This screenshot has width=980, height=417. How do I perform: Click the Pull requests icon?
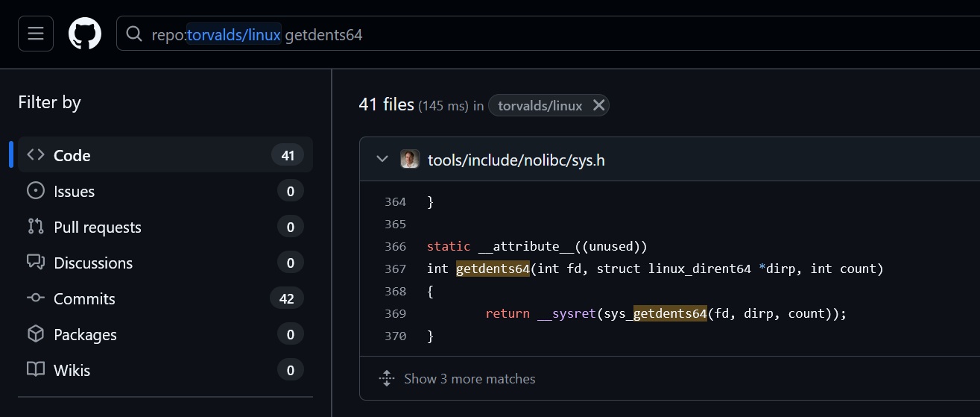coord(36,227)
